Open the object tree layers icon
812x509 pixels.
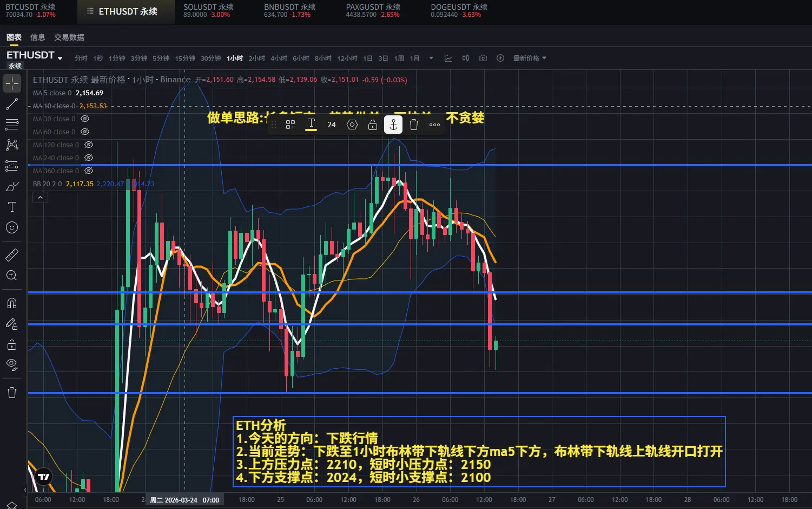pos(12,505)
